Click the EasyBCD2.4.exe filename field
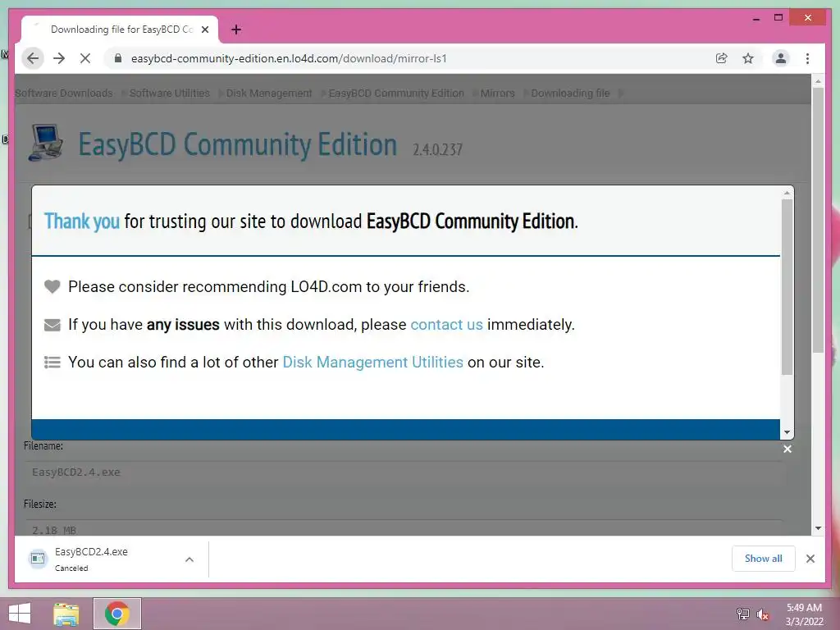The width and height of the screenshot is (840, 630). [404, 472]
